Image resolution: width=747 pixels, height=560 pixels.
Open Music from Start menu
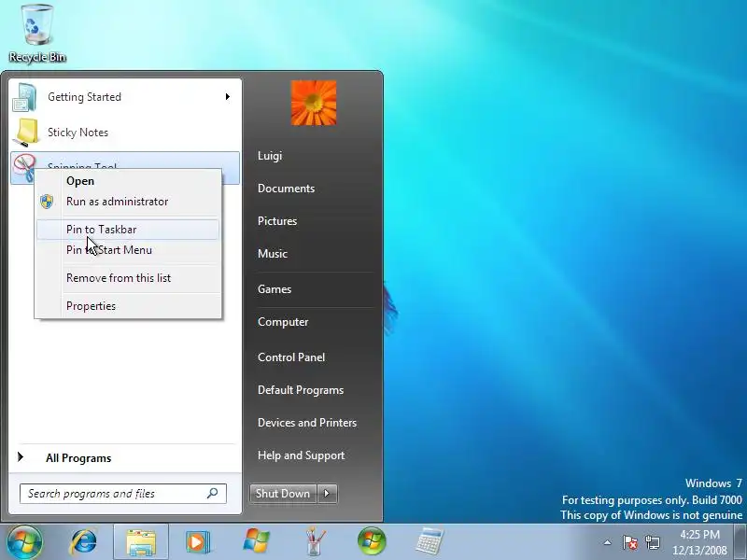pos(273,254)
